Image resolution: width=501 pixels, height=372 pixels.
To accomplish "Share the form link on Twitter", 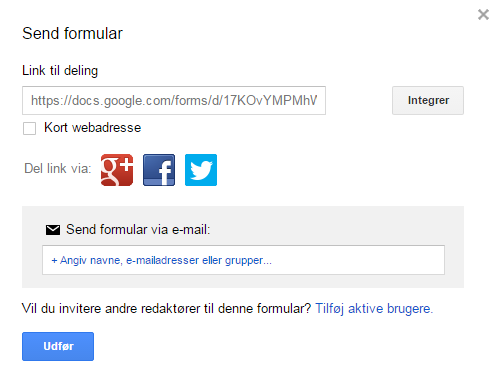I will click(201, 170).
